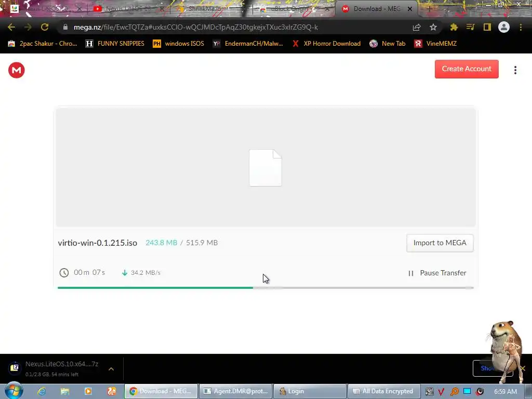Image resolution: width=532 pixels, height=399 pixels.
Task: Click the taskbar clock 6:59 AM
Action: tap(506, 392)
